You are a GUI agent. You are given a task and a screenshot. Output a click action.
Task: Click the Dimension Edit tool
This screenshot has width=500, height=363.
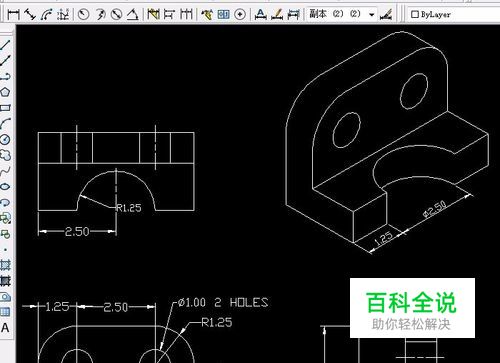(x=260, y=14)
